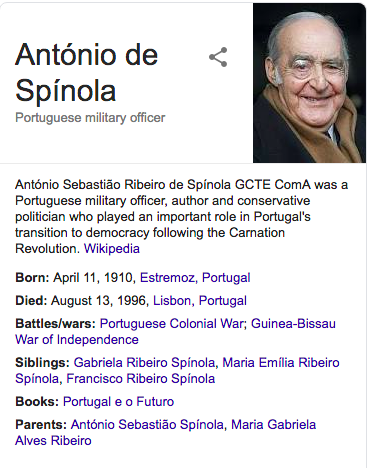Open sibling Francisco Ribeiro Spínola

tap(140, 379)
